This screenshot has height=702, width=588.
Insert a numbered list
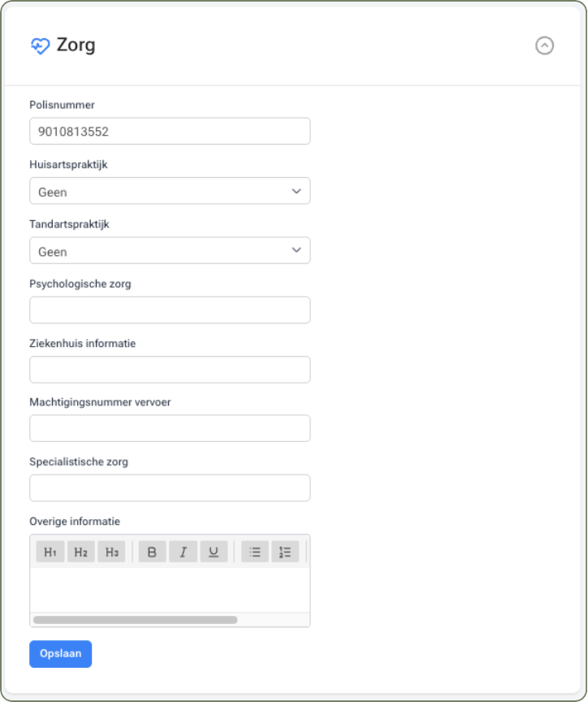click(x=285, y=552)
